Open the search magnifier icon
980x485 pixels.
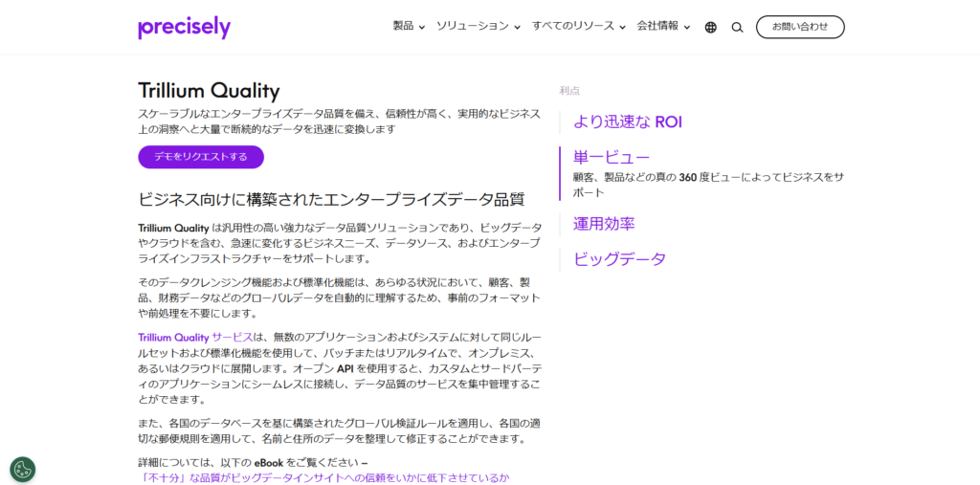coord(737,28)
